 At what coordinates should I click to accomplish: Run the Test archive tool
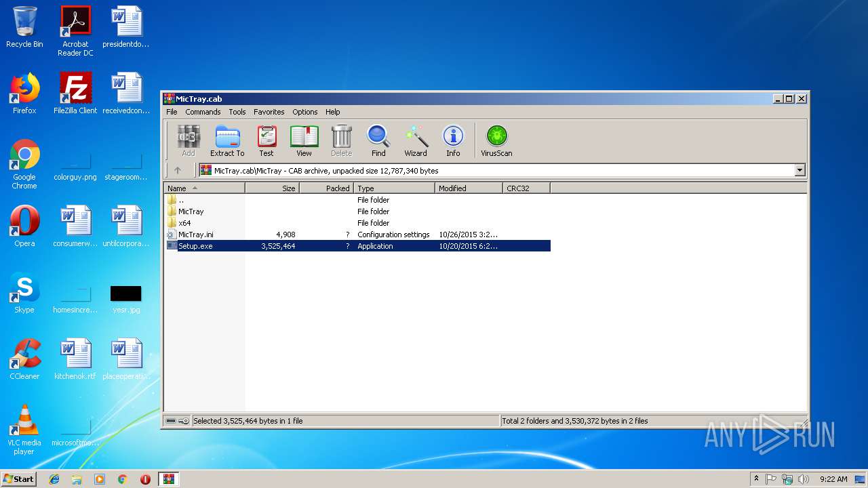pos(267,141)
